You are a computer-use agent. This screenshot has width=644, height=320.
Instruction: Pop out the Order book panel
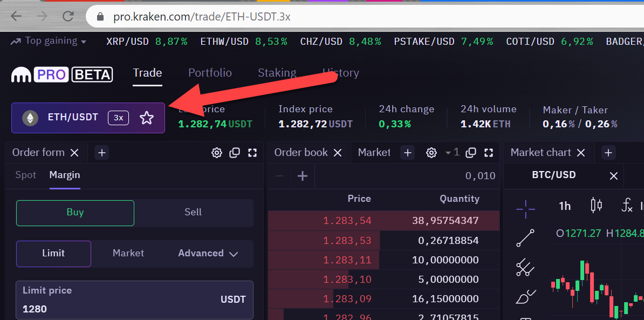click(x=471, y=153)
